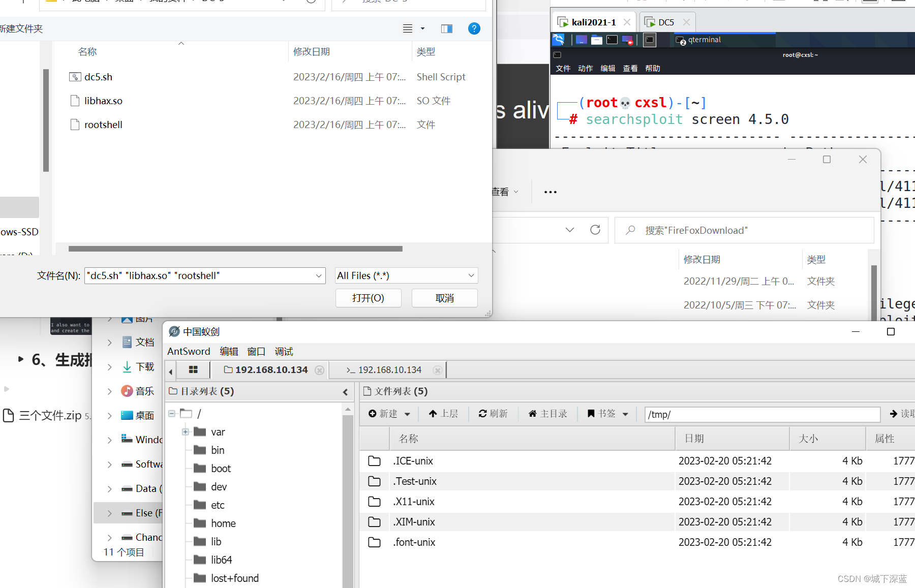Viewport: 915px width, 588px height.
Task: Toggle the preview pane icon in file dialog
Action: tap(447, 28)
